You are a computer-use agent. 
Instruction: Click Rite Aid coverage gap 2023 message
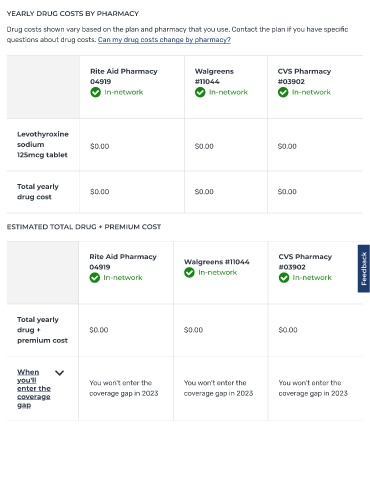click(124, 388)
